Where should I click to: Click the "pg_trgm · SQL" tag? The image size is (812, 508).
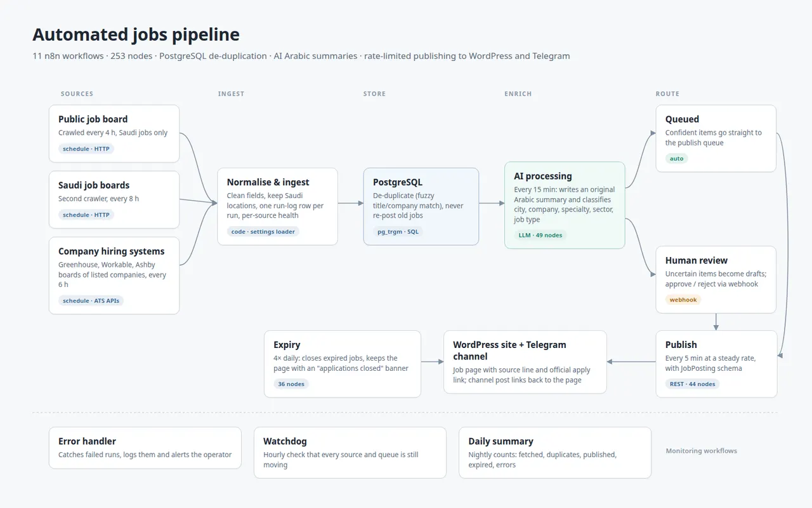point(398,232)
